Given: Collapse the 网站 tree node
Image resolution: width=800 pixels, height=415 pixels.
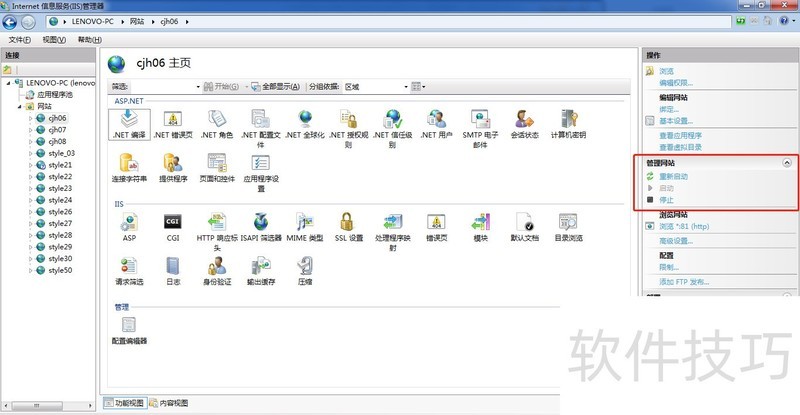Looking at the screenshot, I should (20, 106).
